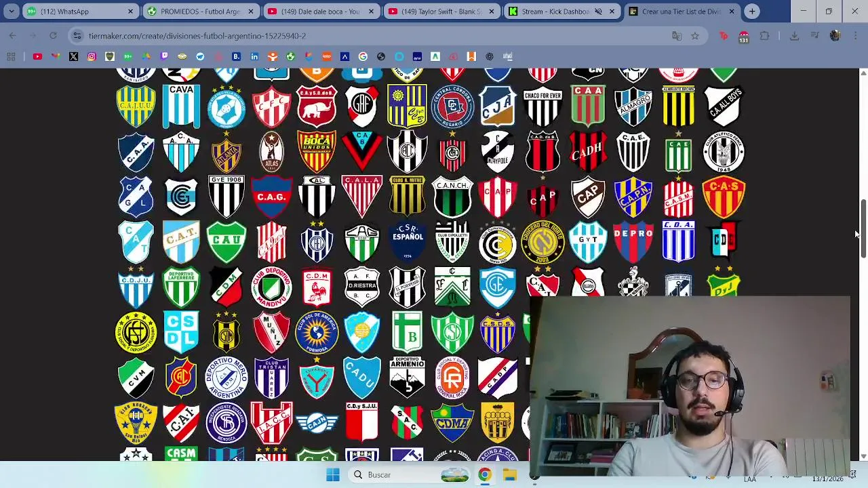Bookmark this page with star icon

click(x=695, y=35)
